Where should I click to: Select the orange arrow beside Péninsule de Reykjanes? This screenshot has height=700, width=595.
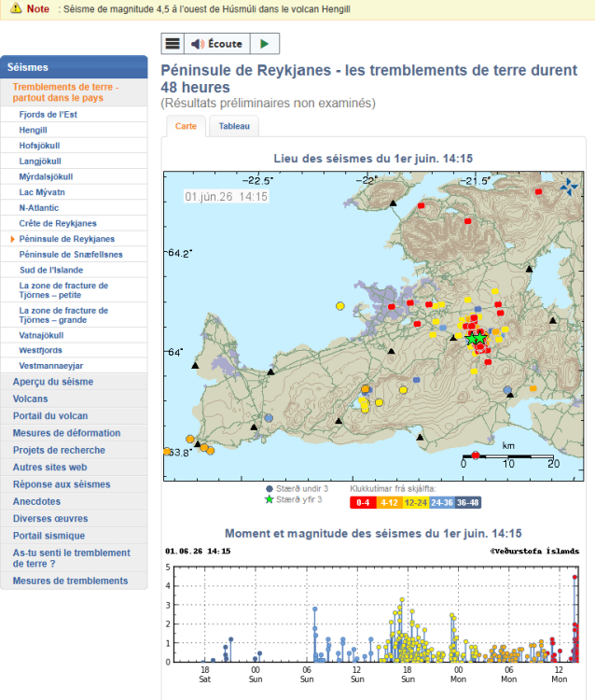pos(12,239)
